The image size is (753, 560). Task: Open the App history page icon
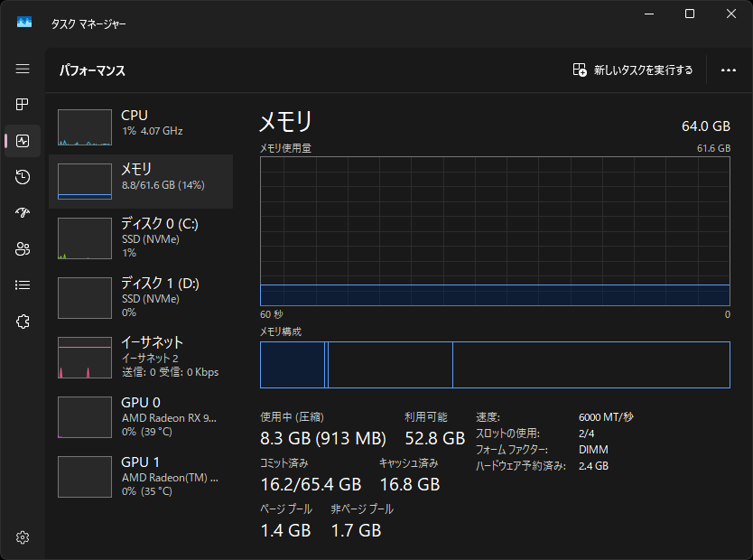[23, 177]
